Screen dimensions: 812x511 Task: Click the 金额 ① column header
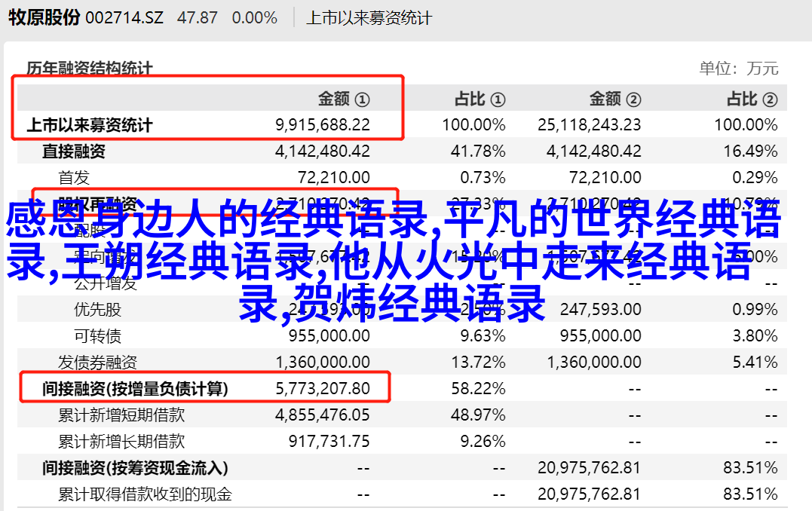tap(344, 99)
